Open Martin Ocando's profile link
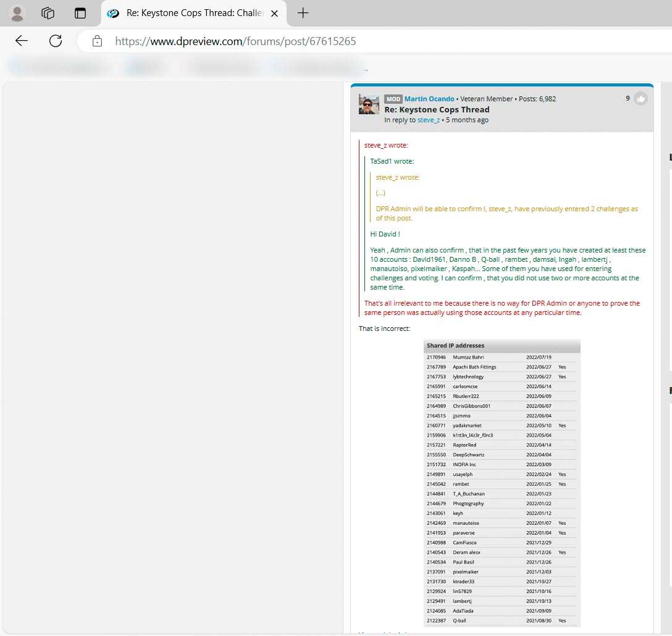Viewport: 672px width, 636px height. pos(429,99)
